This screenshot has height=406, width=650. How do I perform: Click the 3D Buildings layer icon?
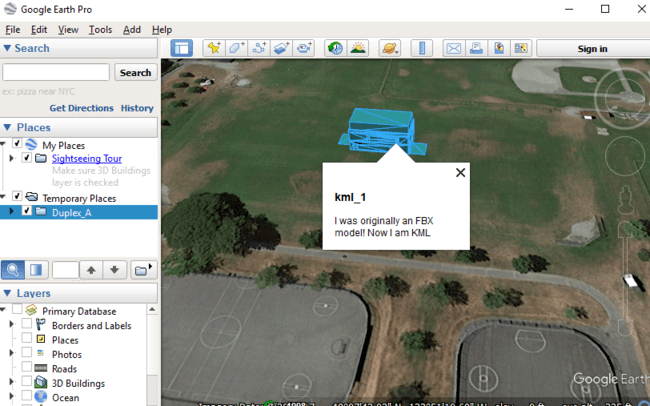tap(41, 382)
